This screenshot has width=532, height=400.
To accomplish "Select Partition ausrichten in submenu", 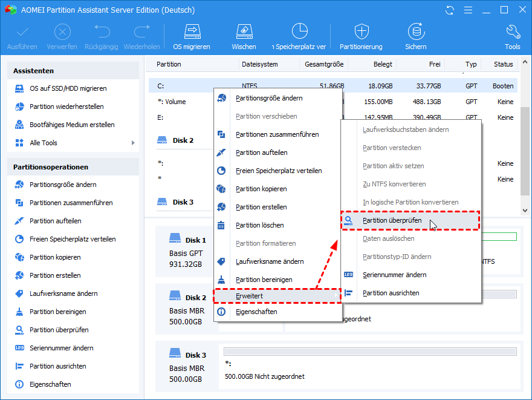I will (410, 293).
